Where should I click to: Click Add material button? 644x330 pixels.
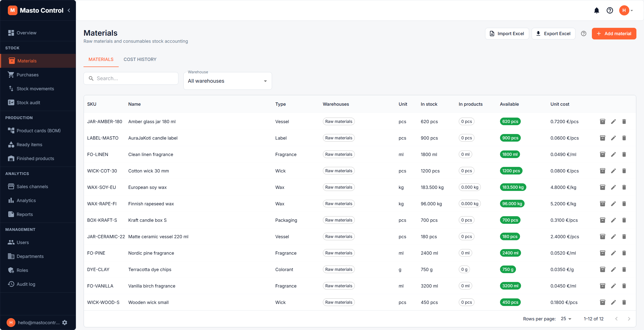click(x=614, y=34)
